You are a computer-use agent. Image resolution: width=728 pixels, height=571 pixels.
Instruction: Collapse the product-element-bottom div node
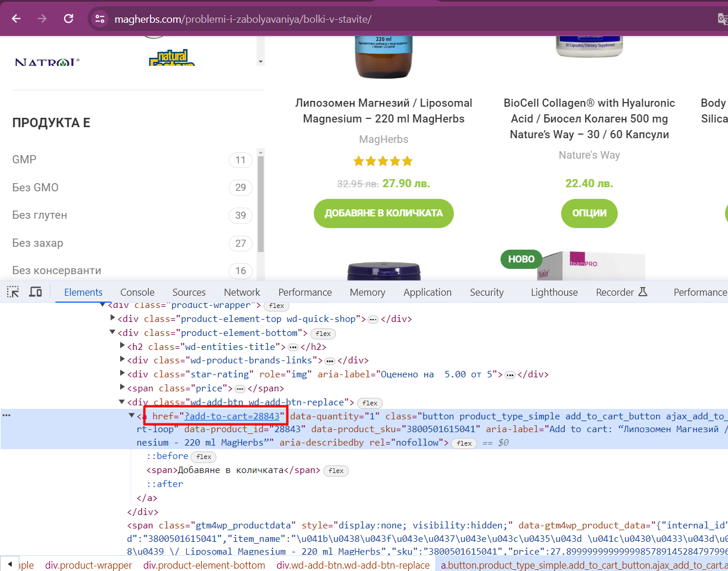(113, 332)
